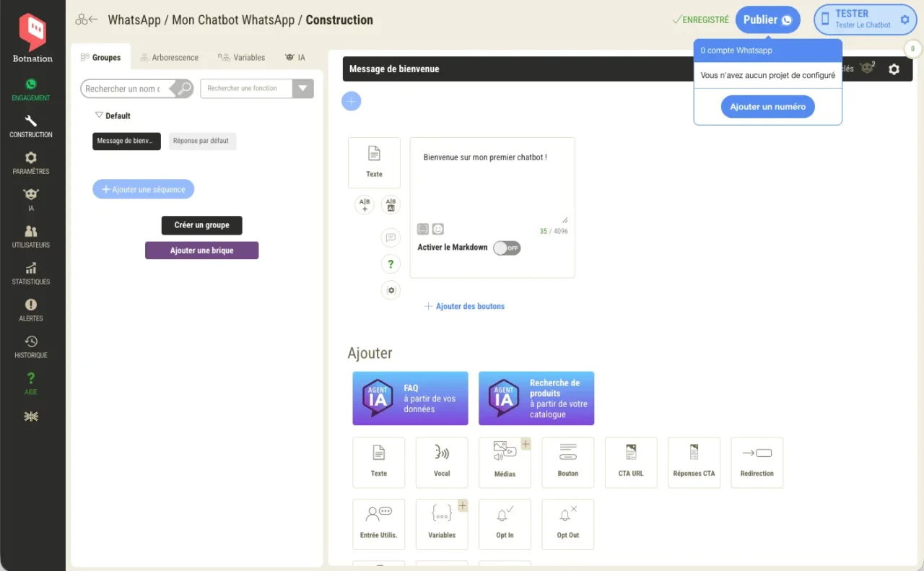Click Ajouter une séquence button
The image size is (924, 571).
144,189
